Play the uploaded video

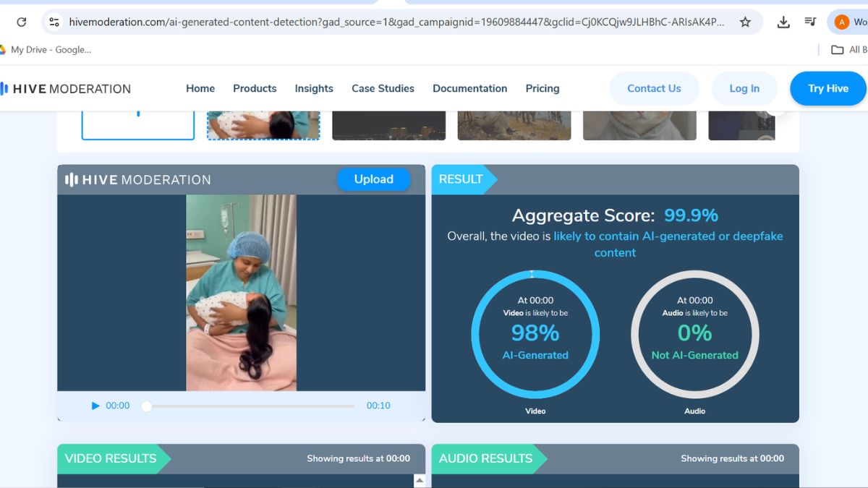click(95, 406)
